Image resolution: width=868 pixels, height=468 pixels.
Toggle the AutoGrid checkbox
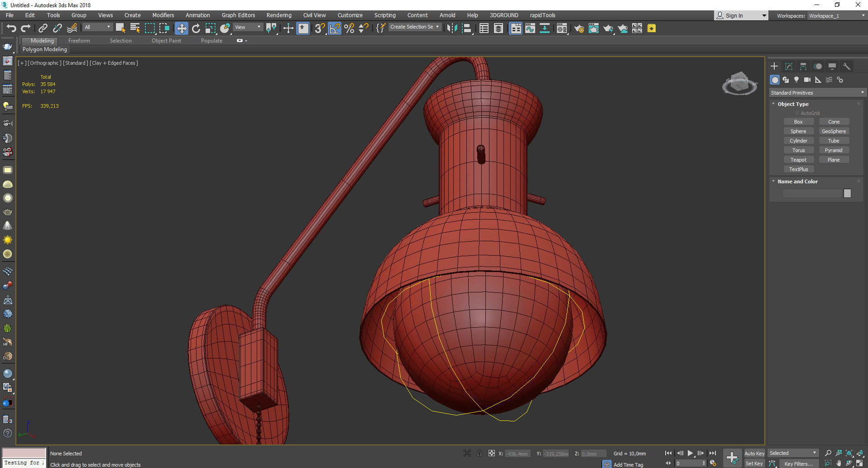797,113
